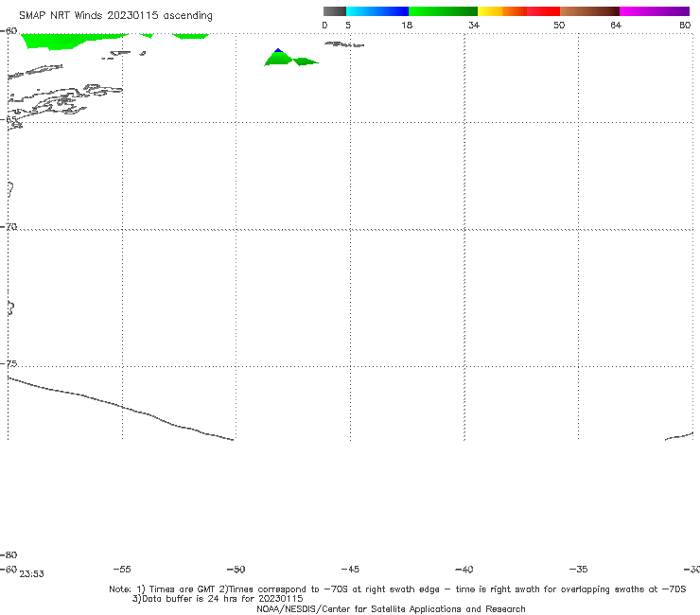Click the color bar label '64'
This screenshot has width=700, height=615.
point(616,25)
